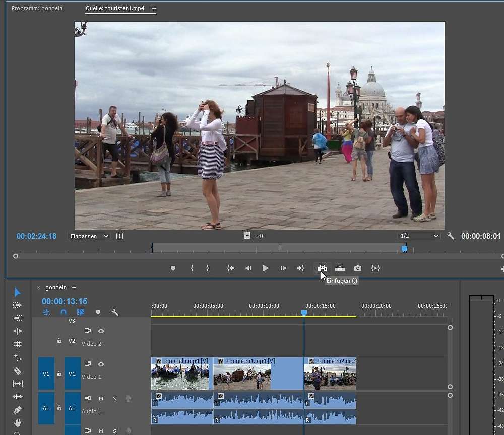Click the Einfügen (insert) button in the source monitor
The image size is (504, 435).
[x=322, y=268]
